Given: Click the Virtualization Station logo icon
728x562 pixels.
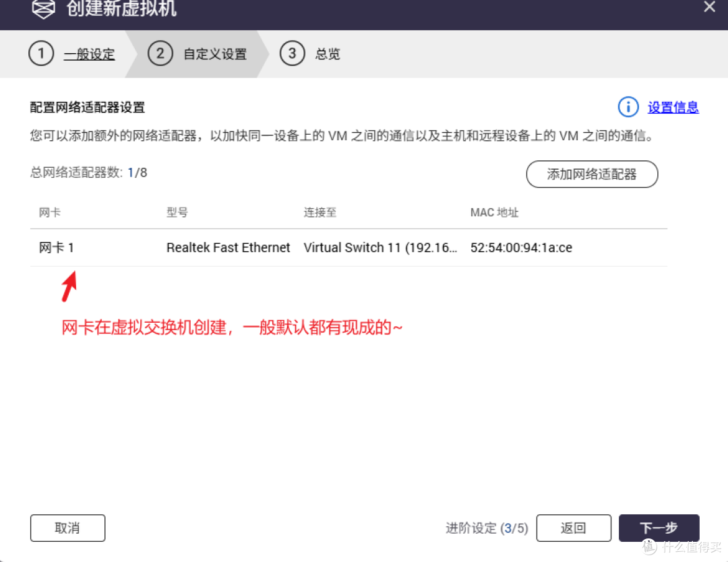Looking at the screenshot, I should (x=44, y=9).
